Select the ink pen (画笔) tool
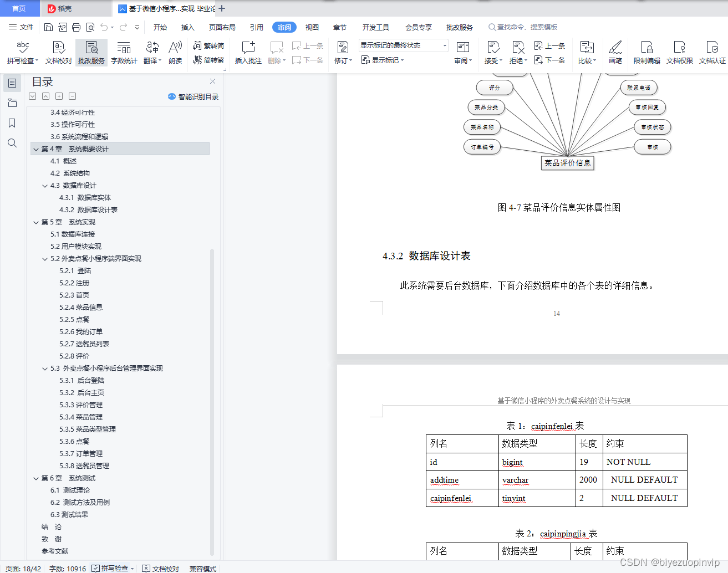 coord(615,53)
